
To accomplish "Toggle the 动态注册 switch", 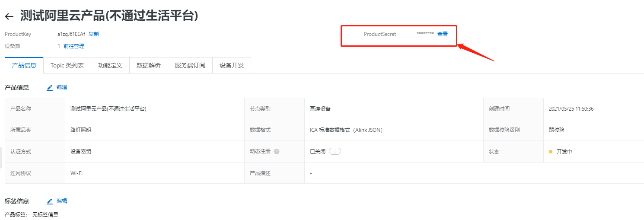I will coord(335,151).
